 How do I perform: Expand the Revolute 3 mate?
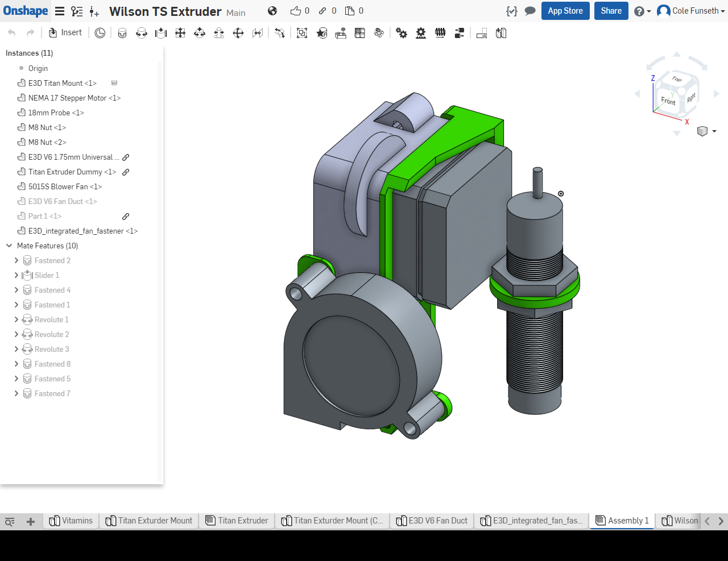16,349
